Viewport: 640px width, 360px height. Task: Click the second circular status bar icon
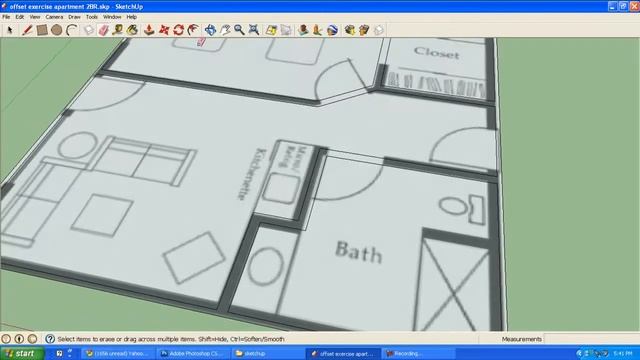click(19, 339)
